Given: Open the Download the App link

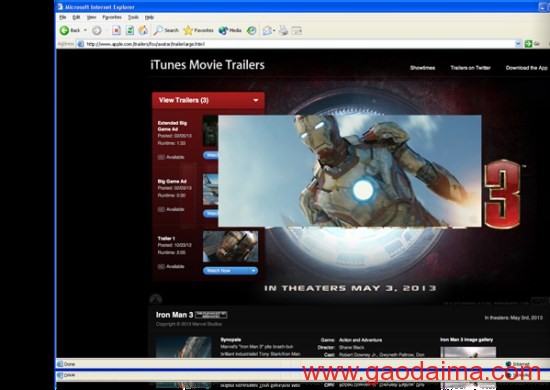Looking at the screenshot, I should (x=526, y=68).
